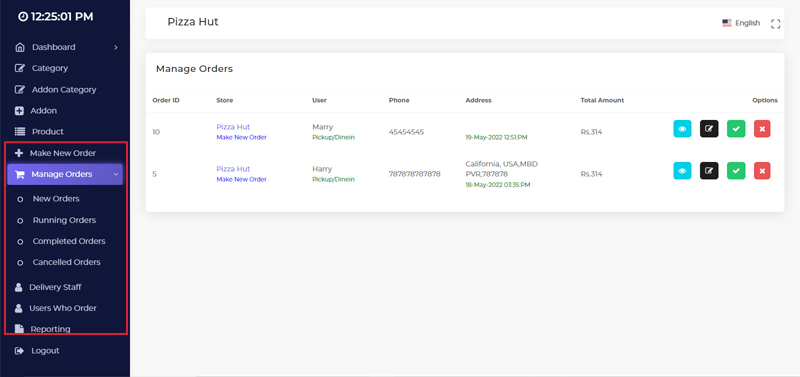Click the Delivery Staff person icon
The width and height of the screenshot is (800, 377).
click(x=19, y=287)
